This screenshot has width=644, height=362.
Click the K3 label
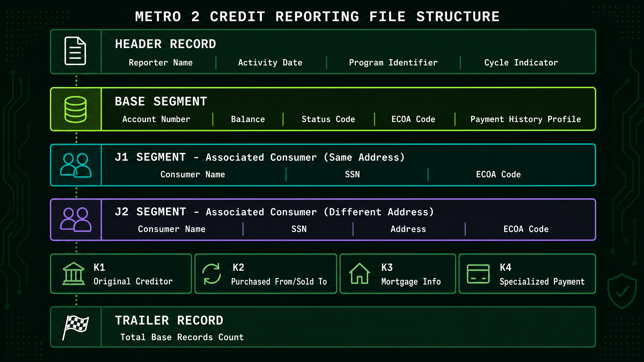[387, 267]
